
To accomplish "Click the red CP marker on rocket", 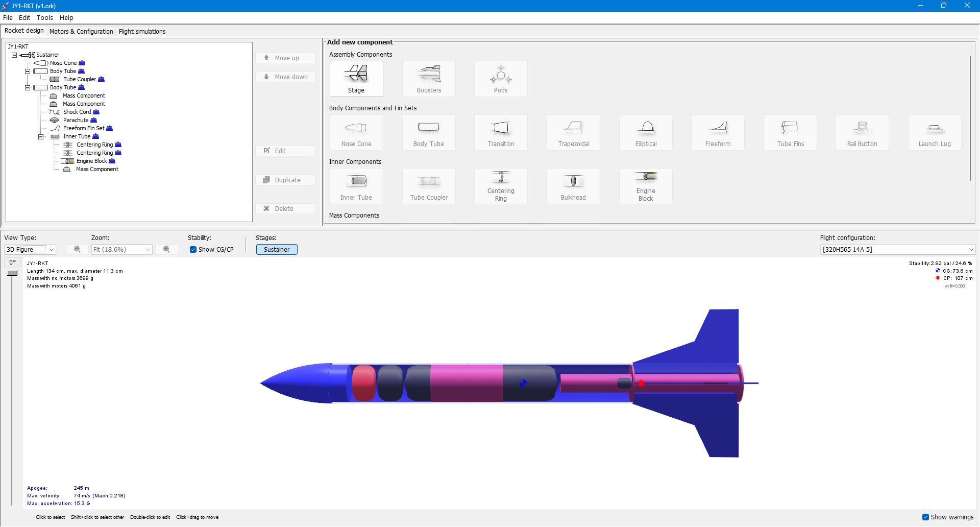I will [641, 383].
